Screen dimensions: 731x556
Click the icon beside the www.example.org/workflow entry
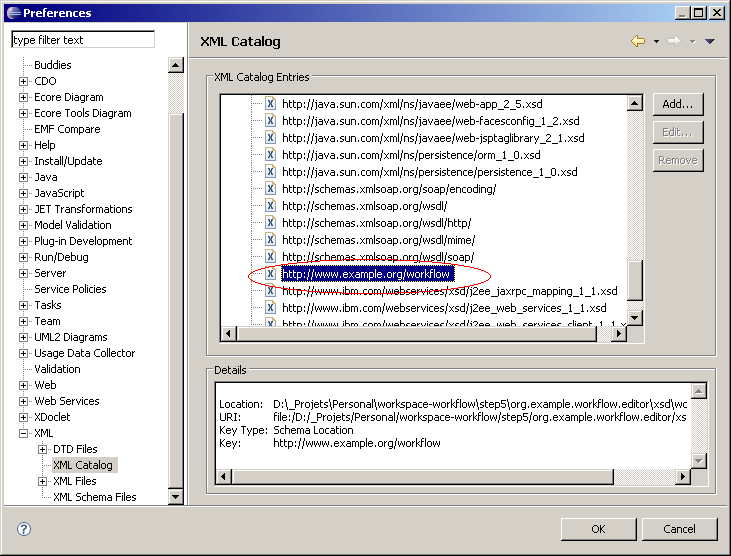coord(270,274)
